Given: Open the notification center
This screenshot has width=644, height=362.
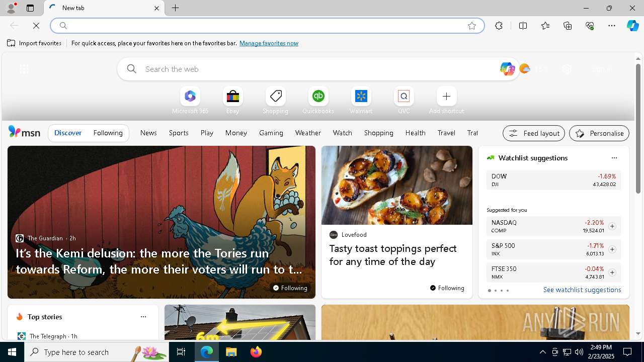Looking at the screenshot, I should pyautogui.click(x=627, y=352).
